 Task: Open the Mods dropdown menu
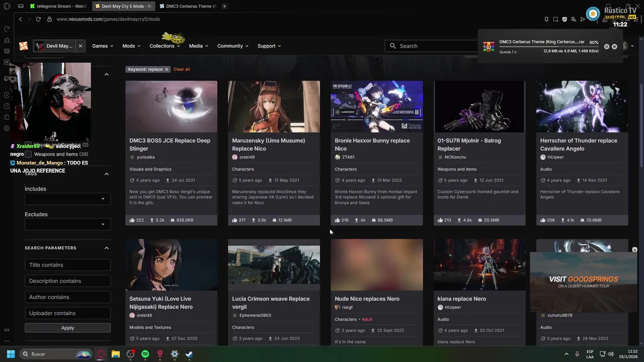coord(131,46)
